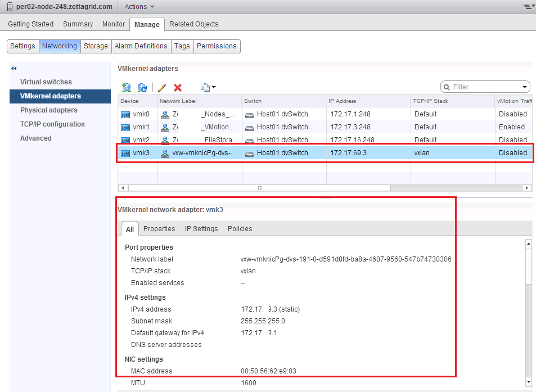Sort by the vMotion Traffic column header

(x=514, y=101)
